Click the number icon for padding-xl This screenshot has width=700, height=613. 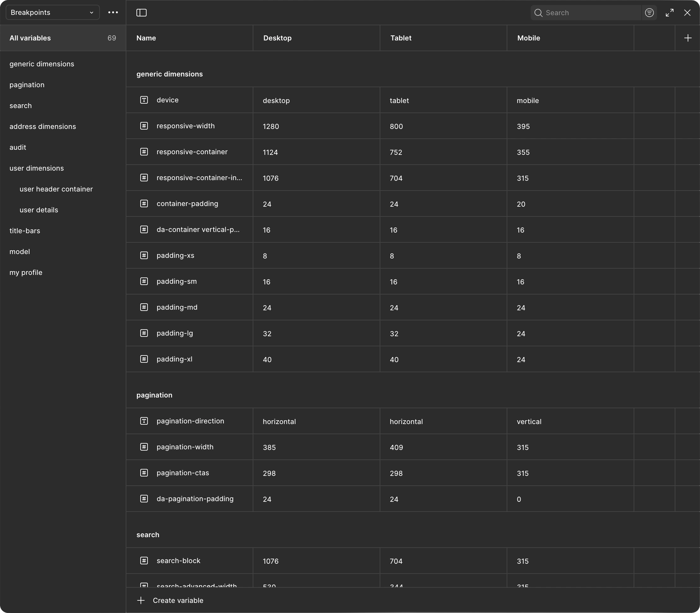(144, 359)
